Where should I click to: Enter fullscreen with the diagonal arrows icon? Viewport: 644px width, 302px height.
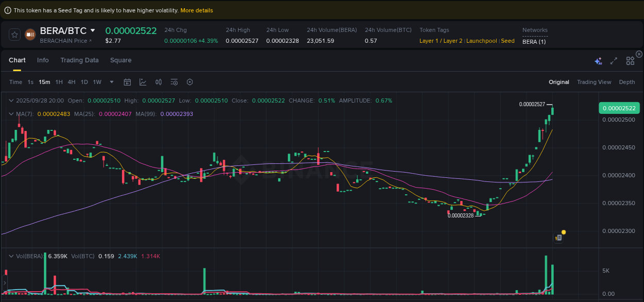[x=614, y=60]
